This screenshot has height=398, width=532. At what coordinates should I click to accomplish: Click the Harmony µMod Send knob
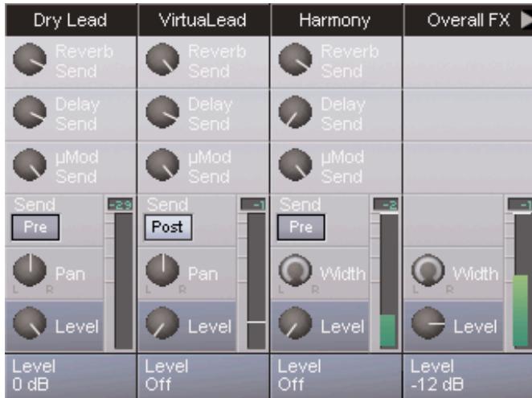296,165
